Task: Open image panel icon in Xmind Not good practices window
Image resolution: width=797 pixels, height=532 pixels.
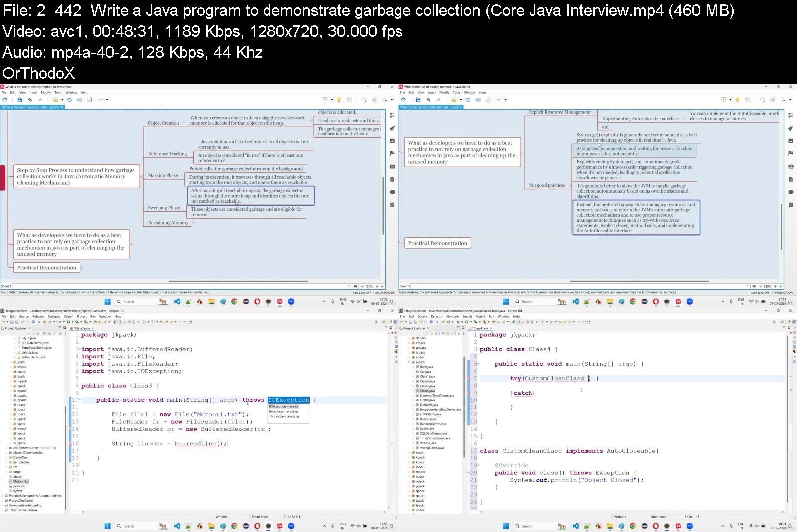Action: click(x=791, y=141)
